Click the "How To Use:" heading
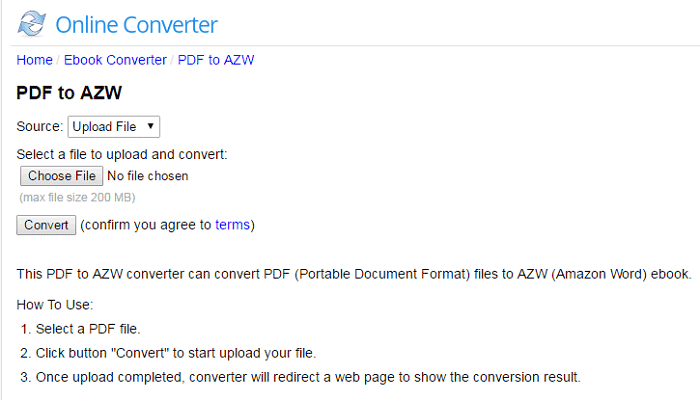The height and width of the screenshot is (400, 700). coord(55,305)
